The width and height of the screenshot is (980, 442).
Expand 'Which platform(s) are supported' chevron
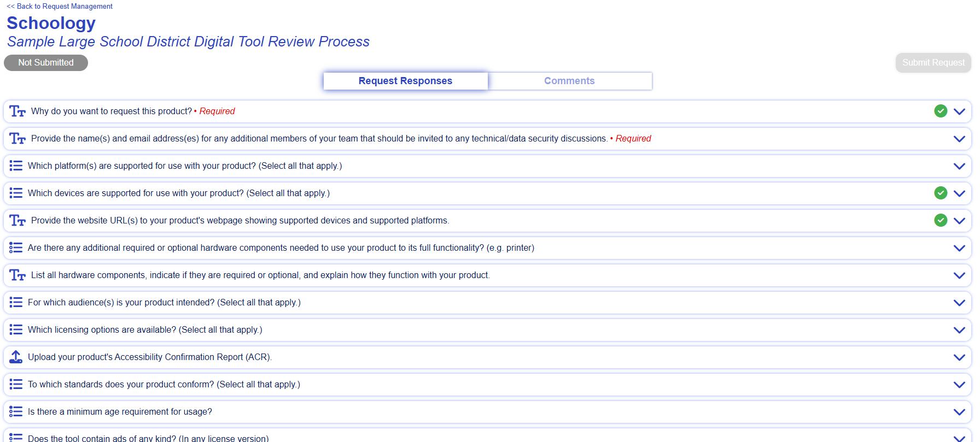point(959,166)
